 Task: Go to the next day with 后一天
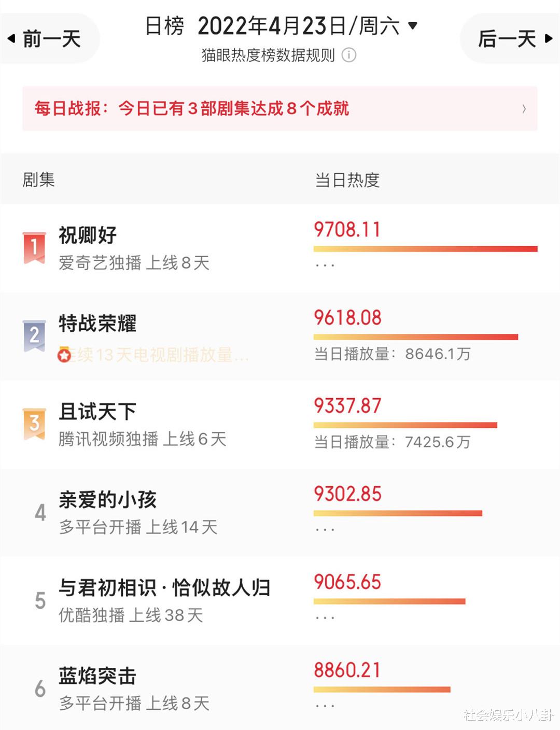513,38
